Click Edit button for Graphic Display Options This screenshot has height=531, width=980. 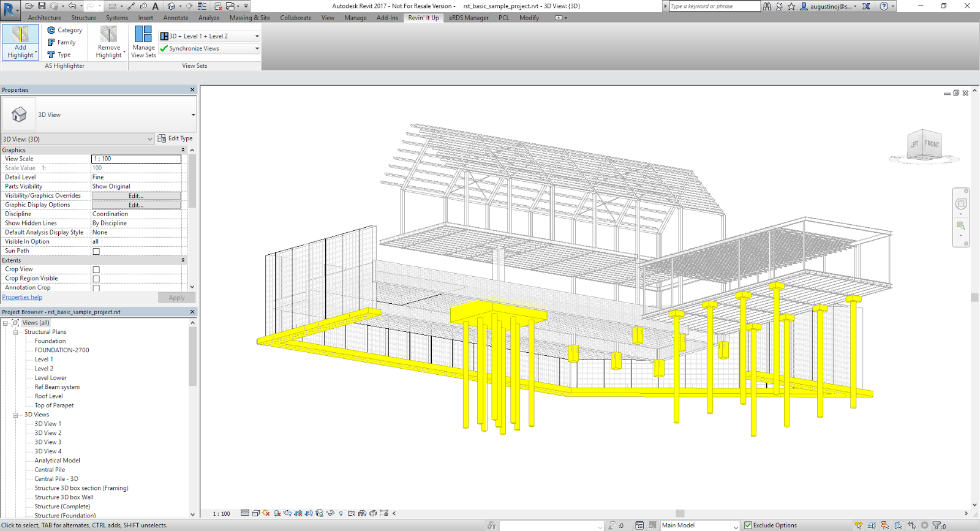(136, 205)
